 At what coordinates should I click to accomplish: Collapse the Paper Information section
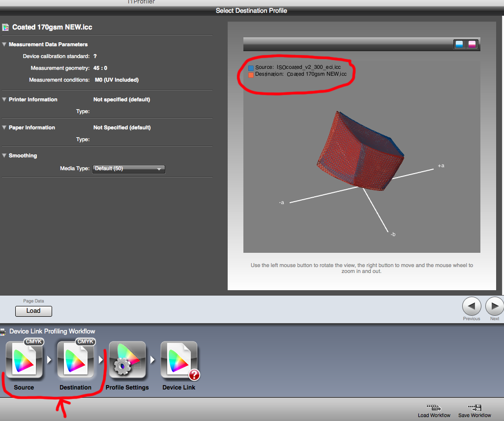coord(4,127)
